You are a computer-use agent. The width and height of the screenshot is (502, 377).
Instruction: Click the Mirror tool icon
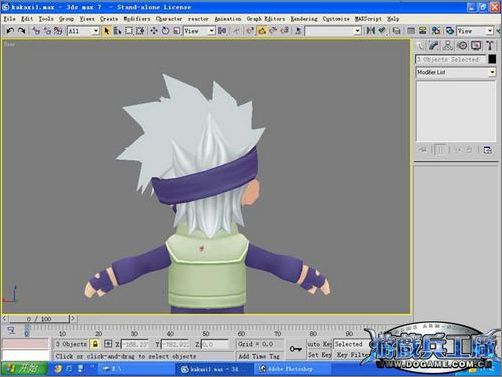click(370, 31)
